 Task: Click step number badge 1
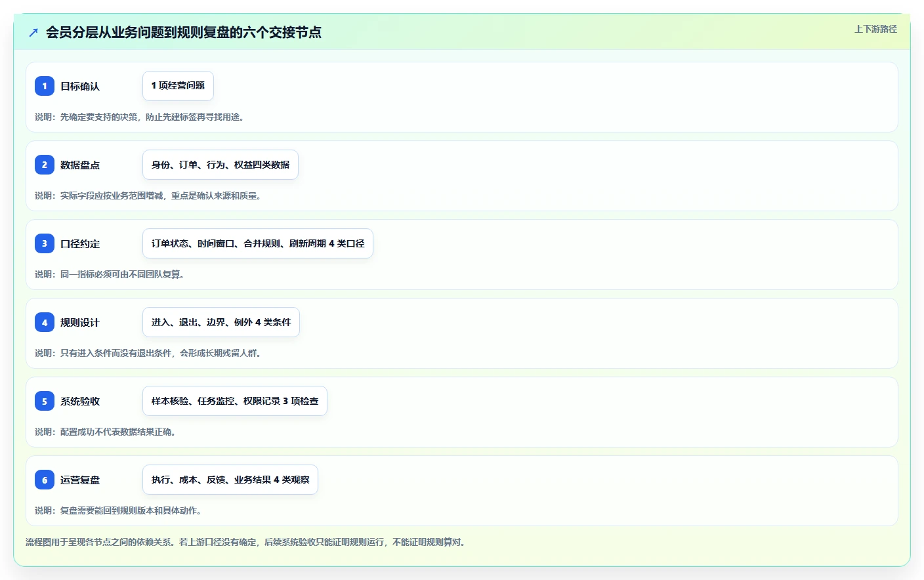[45, 86]
